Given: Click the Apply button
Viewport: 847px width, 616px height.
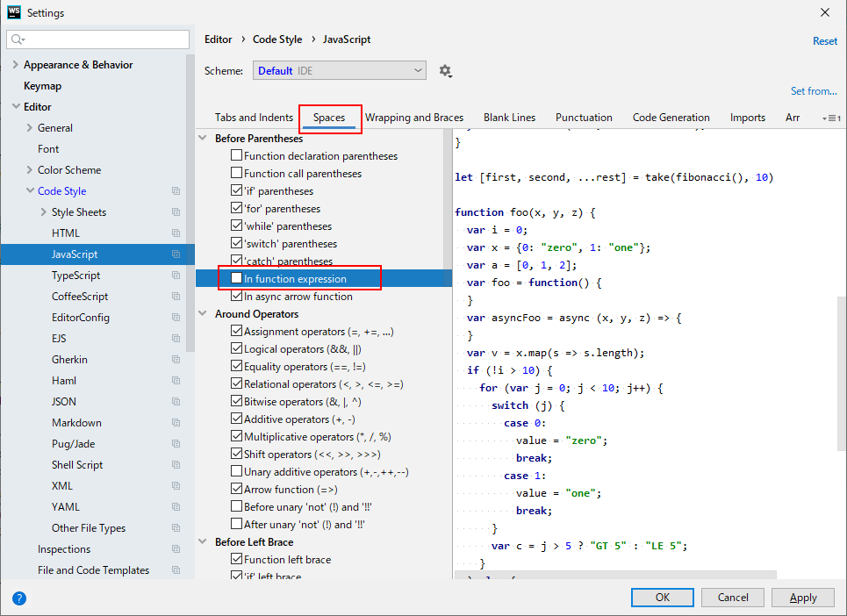Looking at the screenshot, I should click(803, 597).
